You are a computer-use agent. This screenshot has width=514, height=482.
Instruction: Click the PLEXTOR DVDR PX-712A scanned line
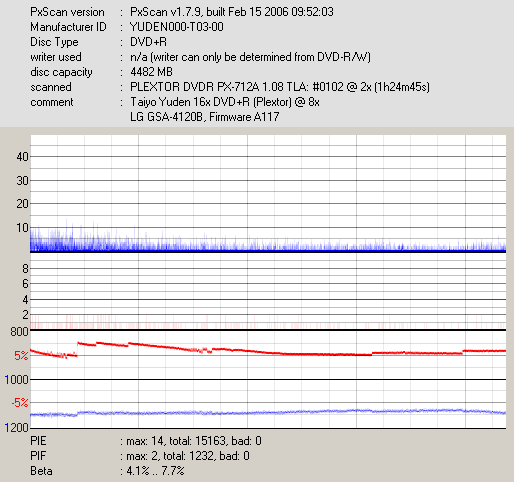[280, 87]
